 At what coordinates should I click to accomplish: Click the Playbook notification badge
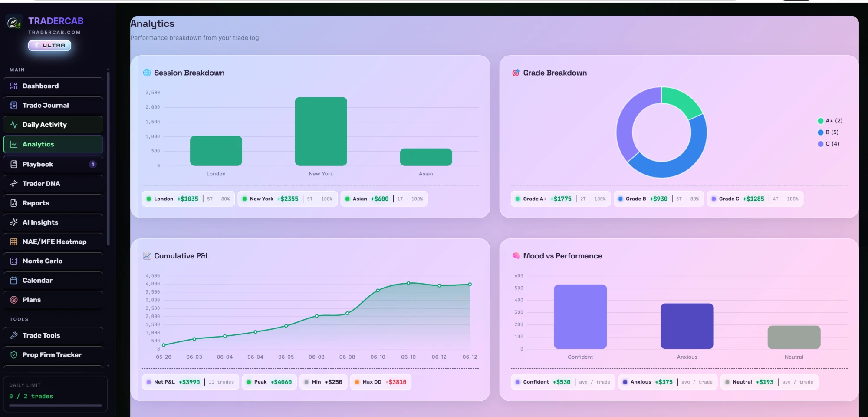[x=92, y=164]
